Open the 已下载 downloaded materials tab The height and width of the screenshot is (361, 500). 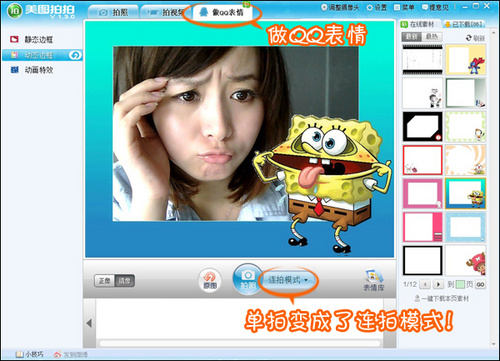pos(464,24)
